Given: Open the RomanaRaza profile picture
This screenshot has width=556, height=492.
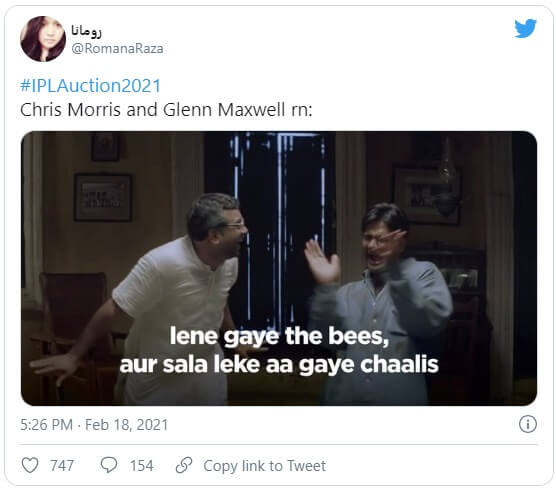Looking at the screenshot, I should (43, 39).
